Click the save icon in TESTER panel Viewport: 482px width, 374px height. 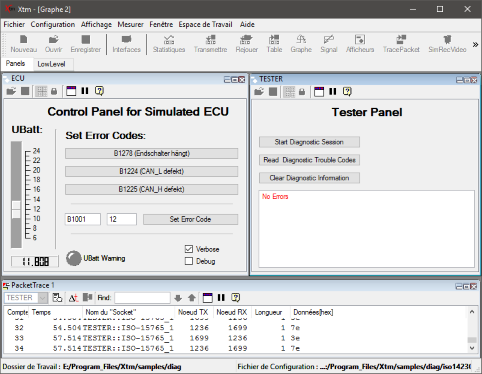273,91
